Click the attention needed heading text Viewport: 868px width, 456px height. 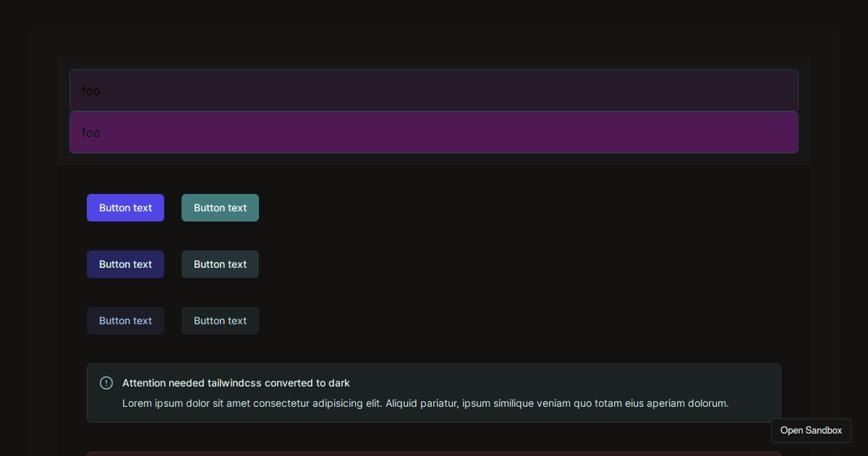click(x=237, y=383)
